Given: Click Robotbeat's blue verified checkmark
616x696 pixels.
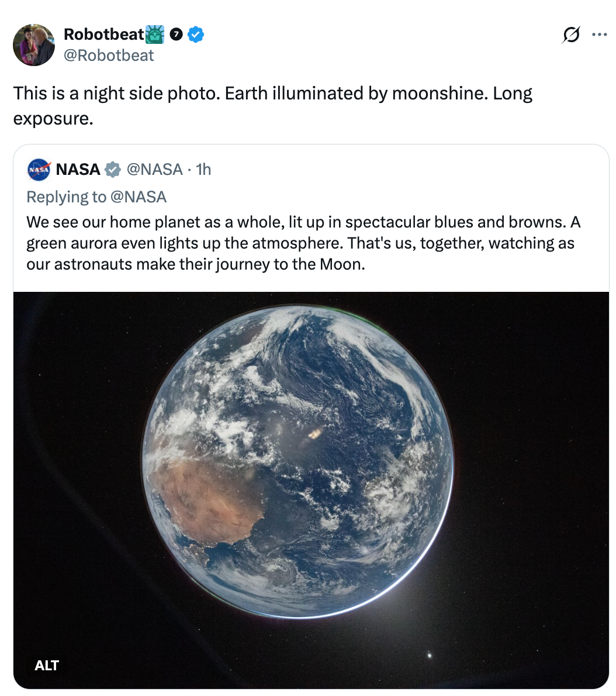Looking at the screenshot, I should [x=196, y=35].
